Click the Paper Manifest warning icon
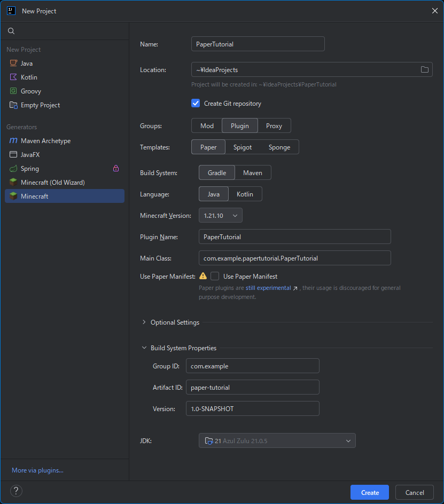The height and width of the screenshot is (504, 444). 203,276
